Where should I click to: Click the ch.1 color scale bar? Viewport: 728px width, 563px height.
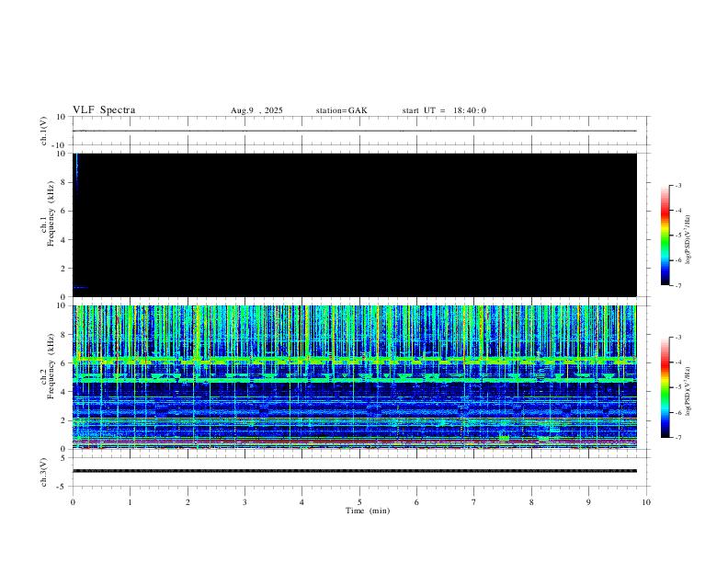(x=665, y=236)
